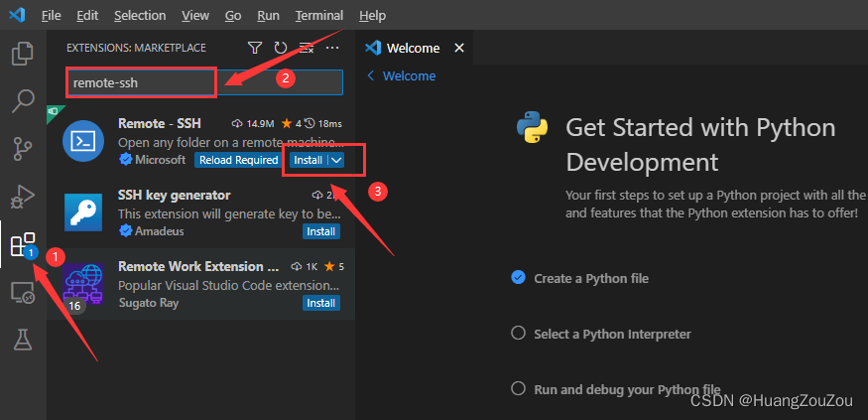The image size is (868, 420).
Task: Select the Welcome editor tab
Action: 414,49
